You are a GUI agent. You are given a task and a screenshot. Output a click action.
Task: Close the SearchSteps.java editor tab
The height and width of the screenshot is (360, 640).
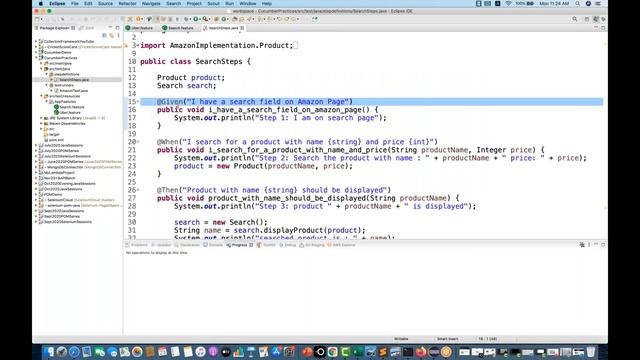242,28
